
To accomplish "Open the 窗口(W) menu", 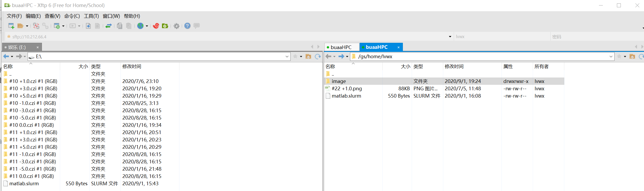I will coord(111,16).
